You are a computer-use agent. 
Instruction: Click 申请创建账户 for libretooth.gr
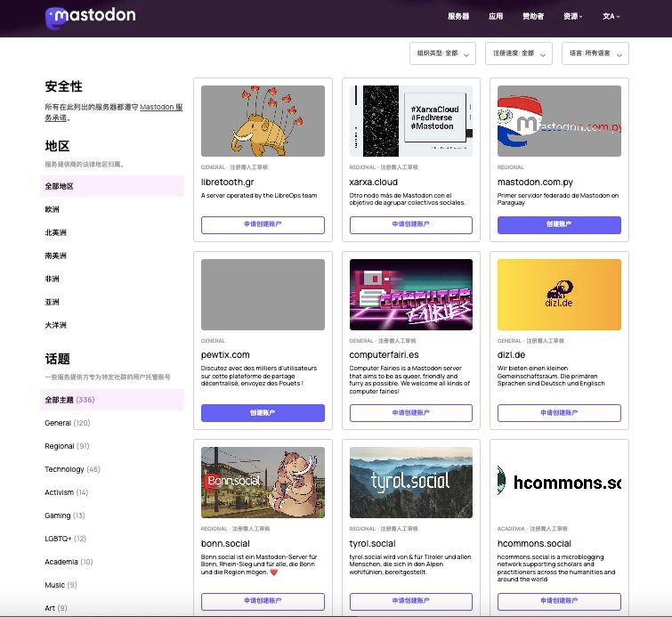[x=263, y=224]
